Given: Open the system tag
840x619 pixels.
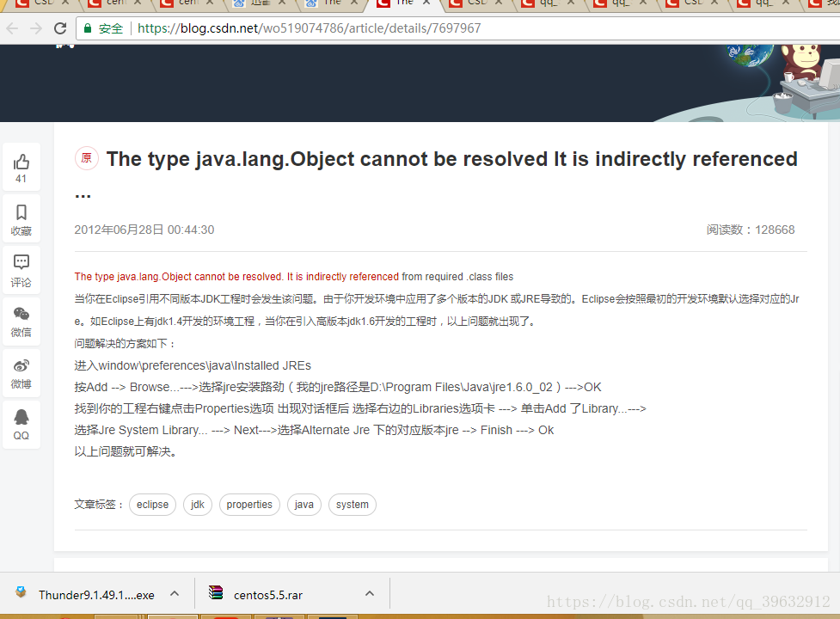Looking at the screenshot, I should pos(353,505).
